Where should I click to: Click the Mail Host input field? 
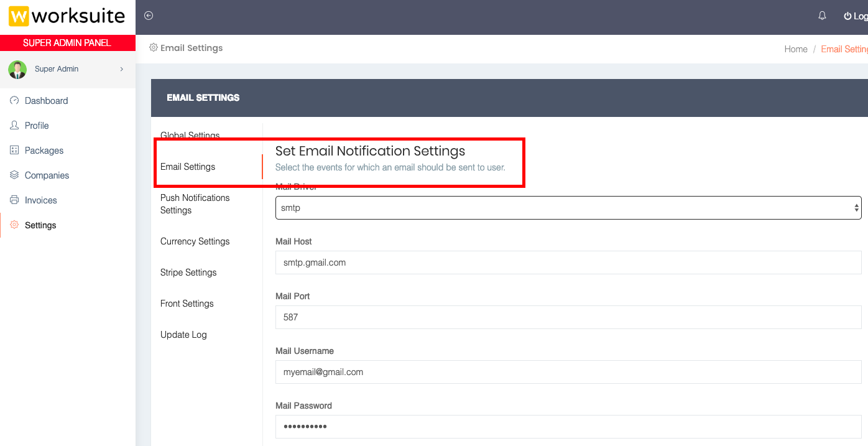568,262
